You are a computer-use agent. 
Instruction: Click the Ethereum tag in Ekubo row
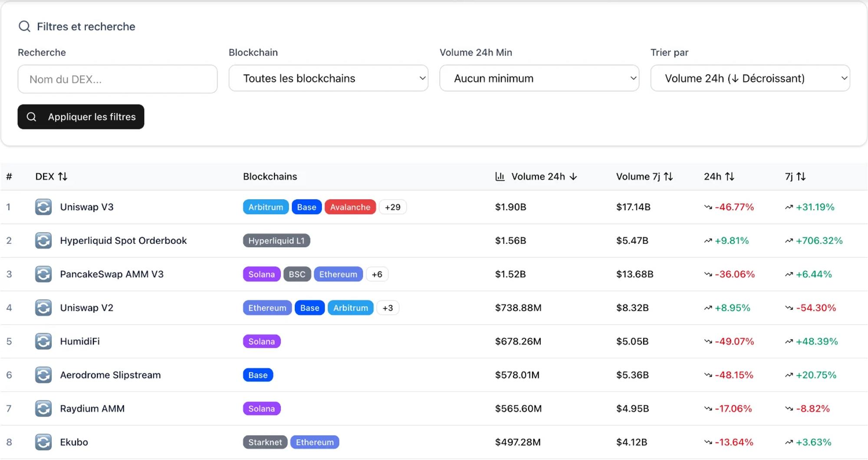[315, 442]
